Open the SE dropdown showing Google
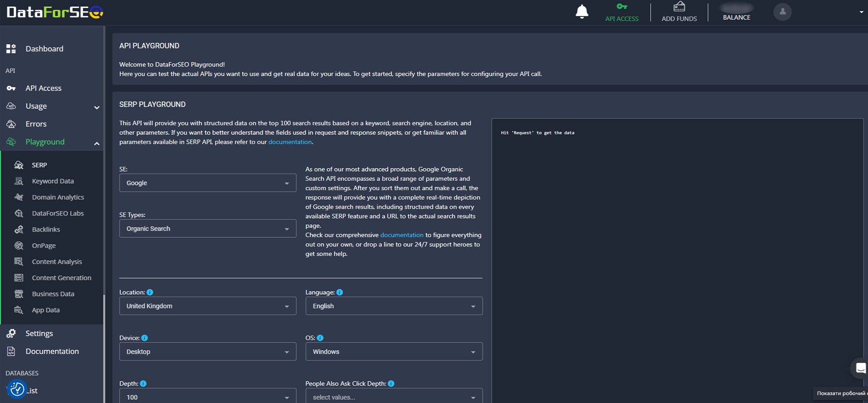868x403 pixels. click(208, 183)
